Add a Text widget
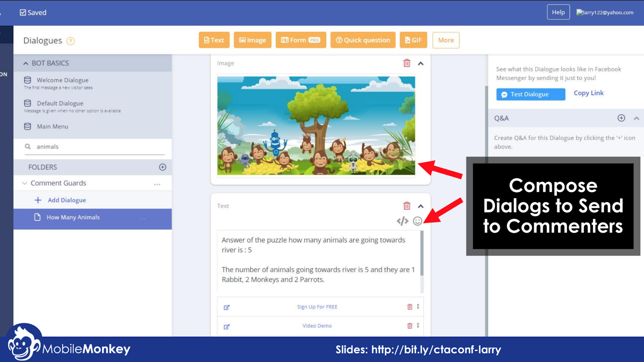This screenshot has height=362, width=644. (214, 40)
